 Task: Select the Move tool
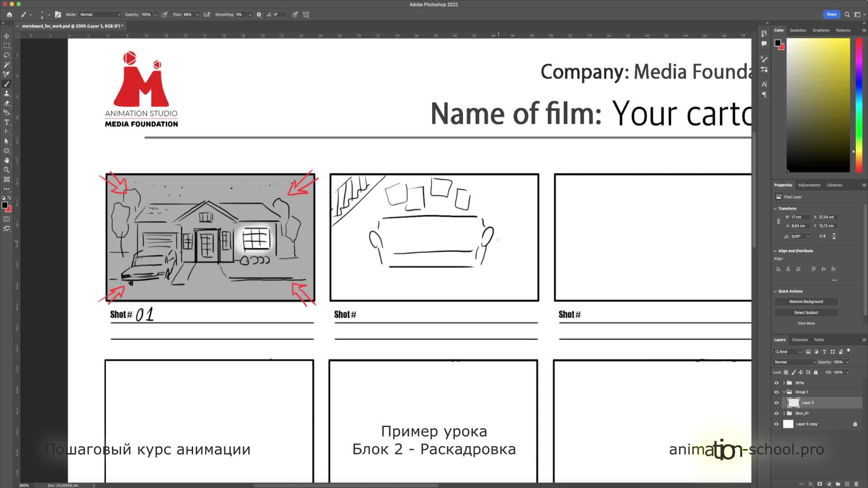[x=7, y=36]
